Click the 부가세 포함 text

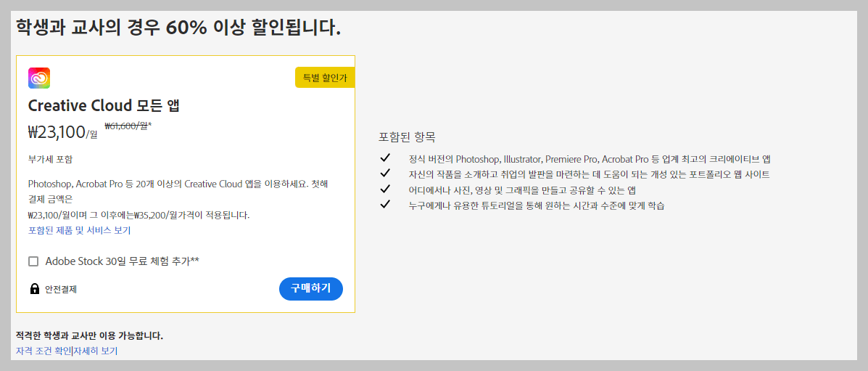[x=50, y=160]
